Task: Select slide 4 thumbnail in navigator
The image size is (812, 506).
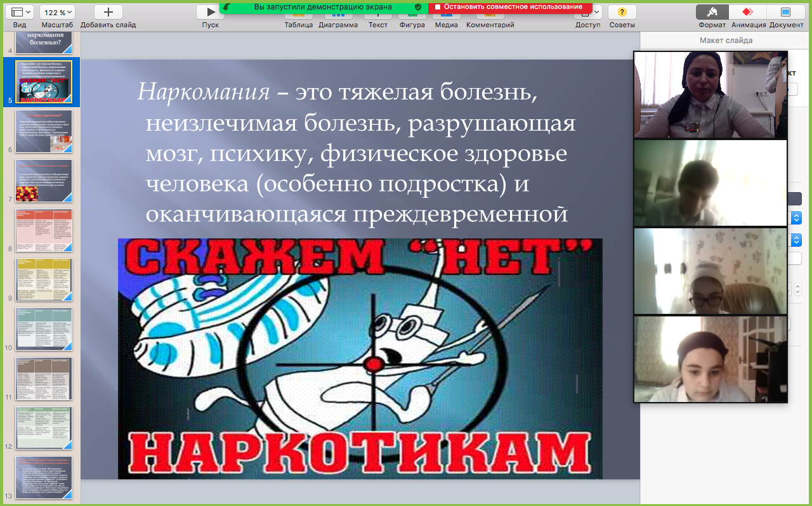Action: [x=44, y=43]
